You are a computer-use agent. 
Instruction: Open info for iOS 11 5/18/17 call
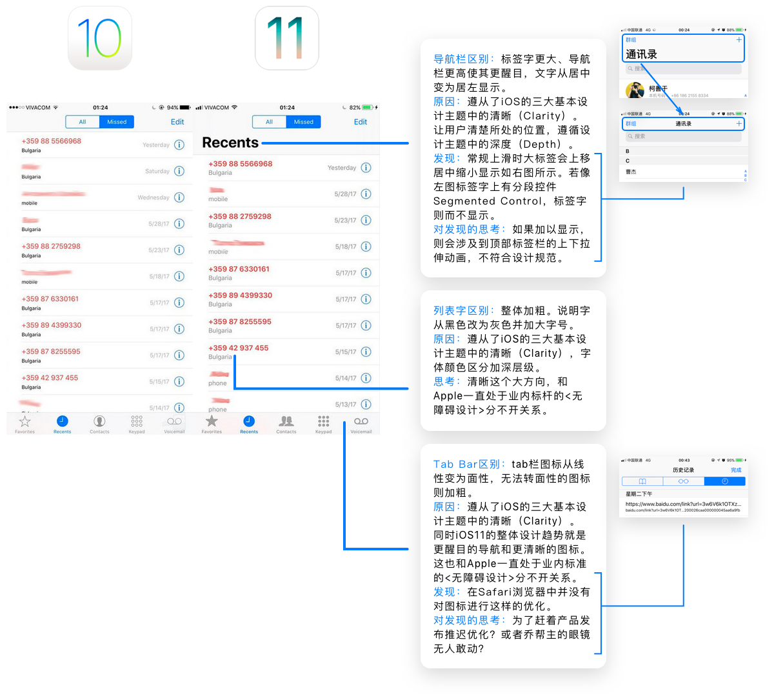(366, 246)
